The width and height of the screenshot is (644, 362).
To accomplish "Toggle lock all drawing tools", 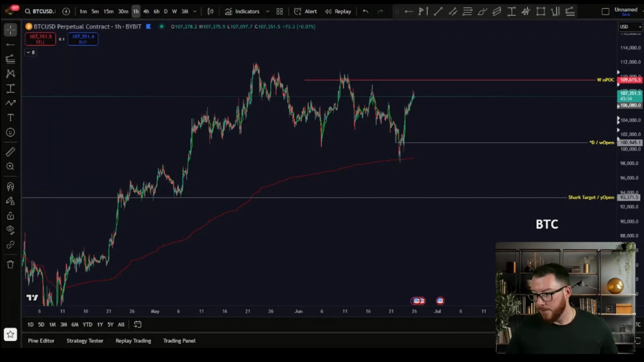I will click(x=10, y=216).
